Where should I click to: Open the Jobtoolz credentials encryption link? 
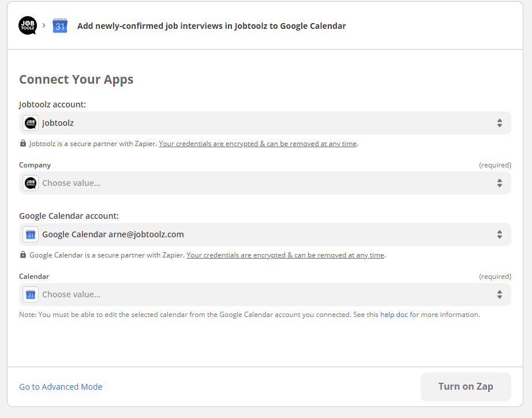(x=257, y=144)
